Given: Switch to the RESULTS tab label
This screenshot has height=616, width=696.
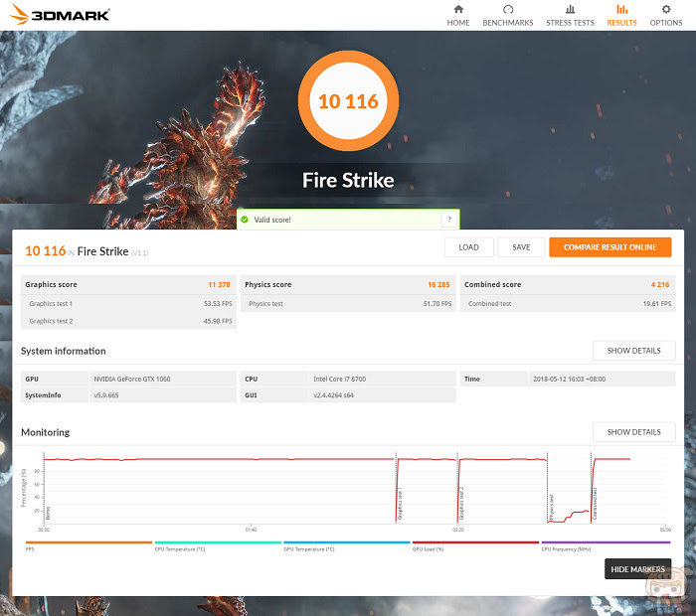Looking at the screenshot, I should point(621,23).
